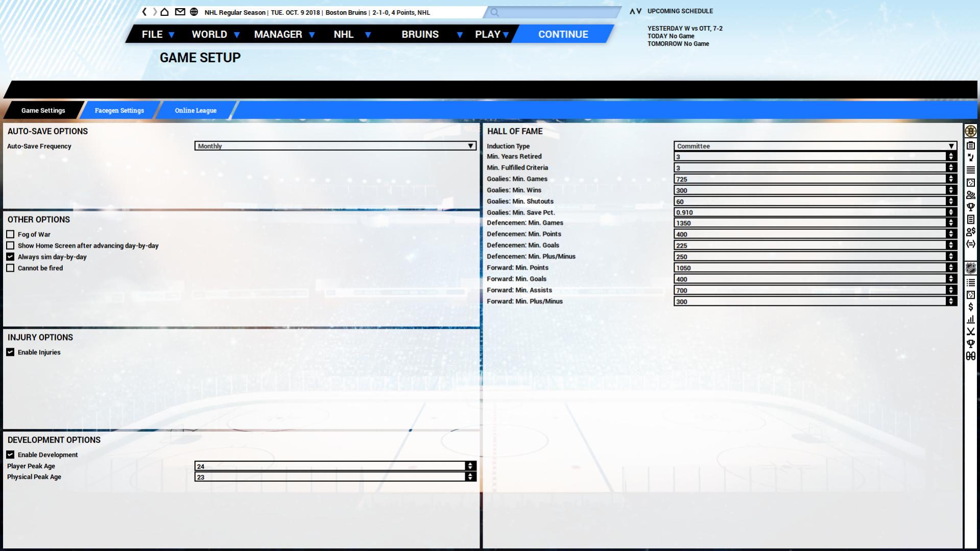This screenshot has width=980, height=551.
Task: Click the back arrow navigation icon
Action: (145, 12)
